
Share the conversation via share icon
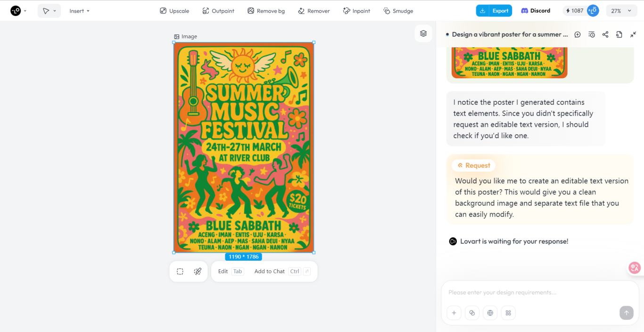tap(605, 34)
